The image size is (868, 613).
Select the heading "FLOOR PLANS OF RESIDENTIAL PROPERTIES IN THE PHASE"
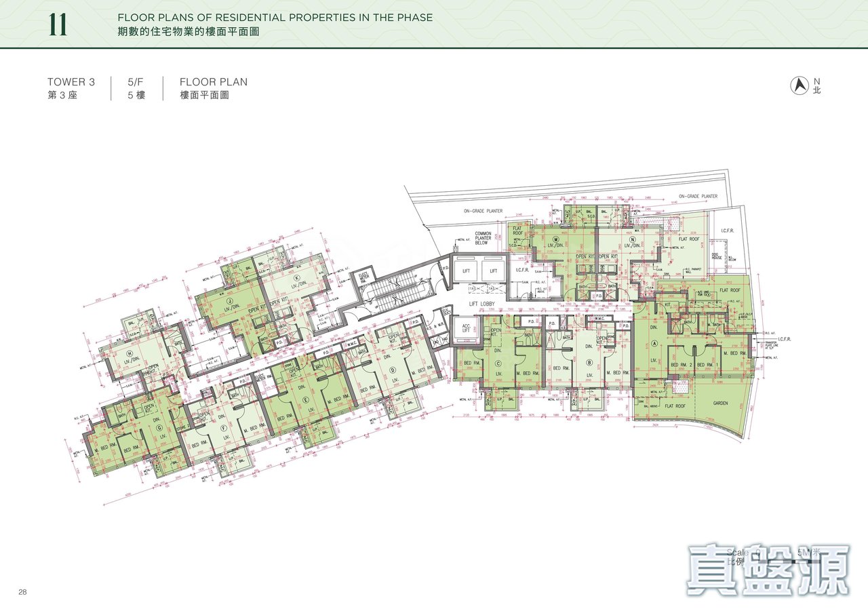pyautogui.click(x=275, y=18)
